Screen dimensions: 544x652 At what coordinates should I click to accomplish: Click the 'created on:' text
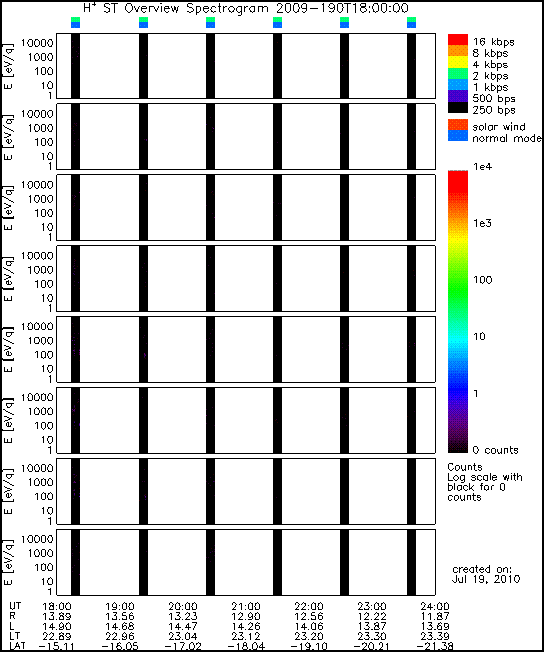pyautogui.click(x=482, y=569)
